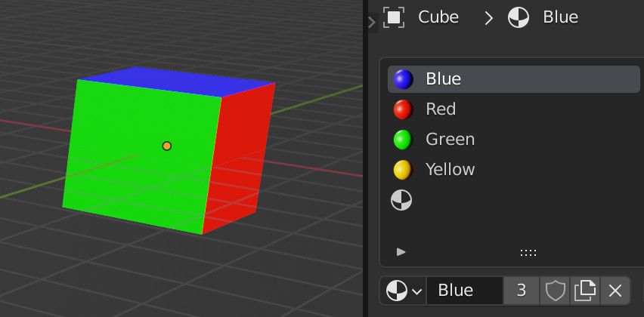Click the red sphere material preview icon
The width and height of the screenshot is (644, 317).
tap(403, 109)
